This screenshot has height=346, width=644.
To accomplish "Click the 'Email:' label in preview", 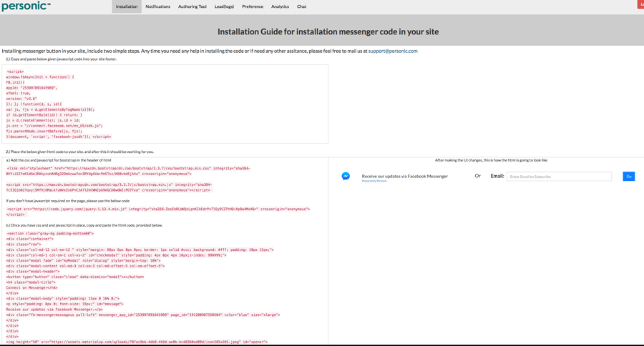I will (x=497, y=176).
